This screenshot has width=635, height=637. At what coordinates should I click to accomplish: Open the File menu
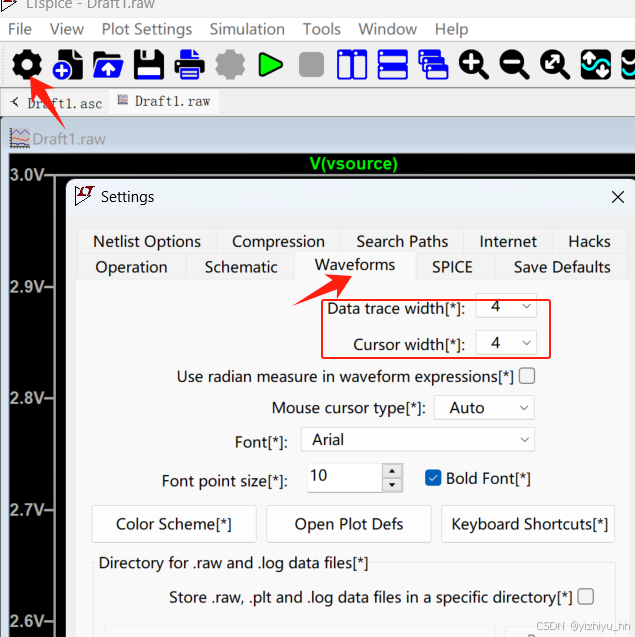[x=20, y=29]
